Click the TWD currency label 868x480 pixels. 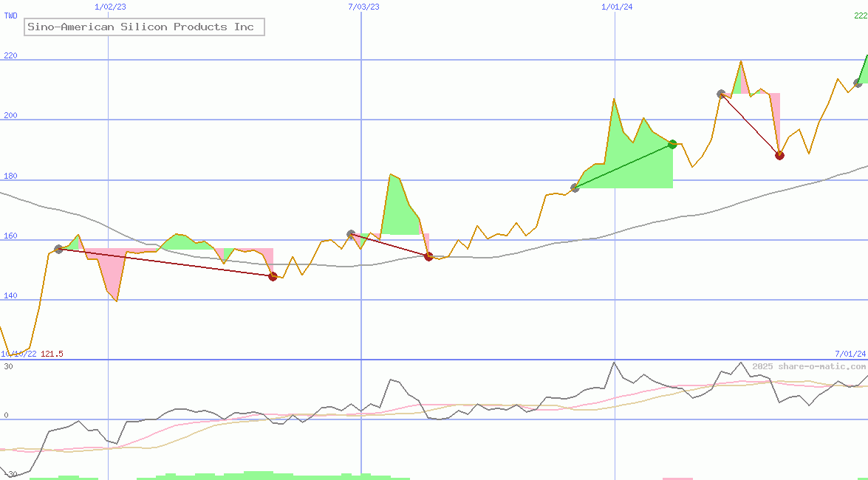[x=10, y=15]
